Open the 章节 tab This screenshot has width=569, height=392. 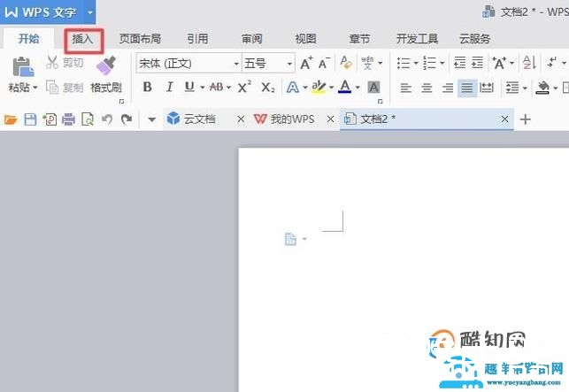(x=359, y=39)
